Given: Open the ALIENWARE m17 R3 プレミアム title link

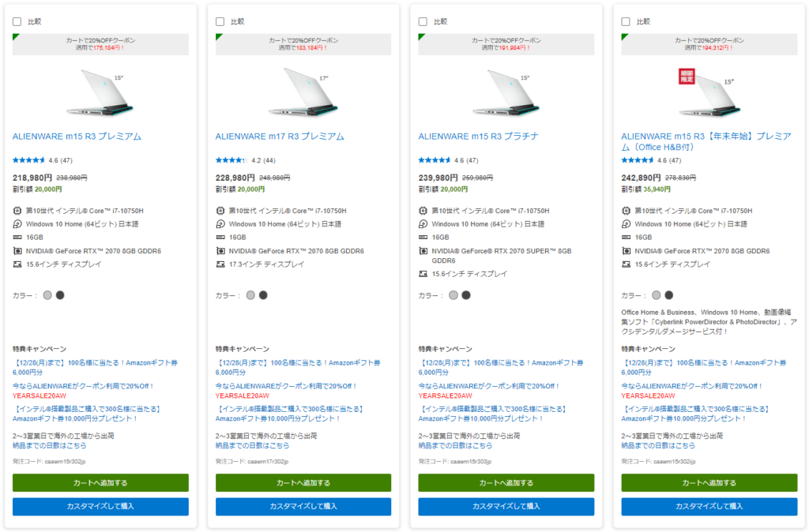Looking at the screenshot, I should (280, 137).
